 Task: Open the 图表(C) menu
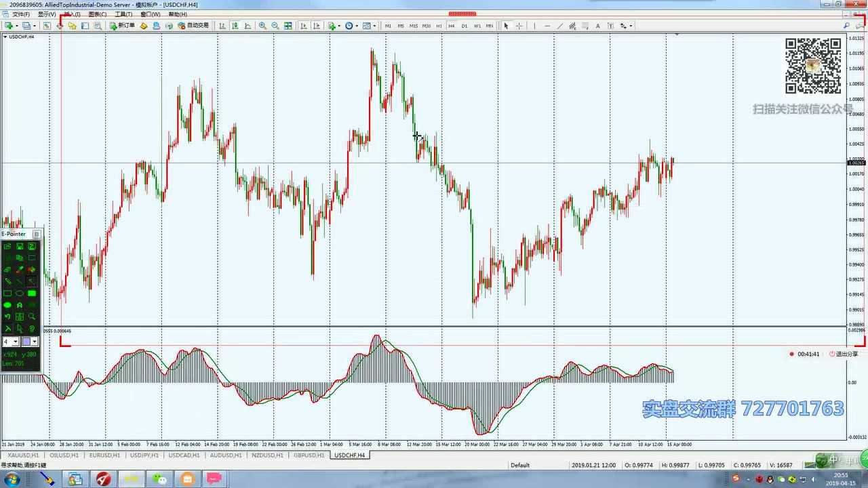pyautogui.click(x=97, y=14)
